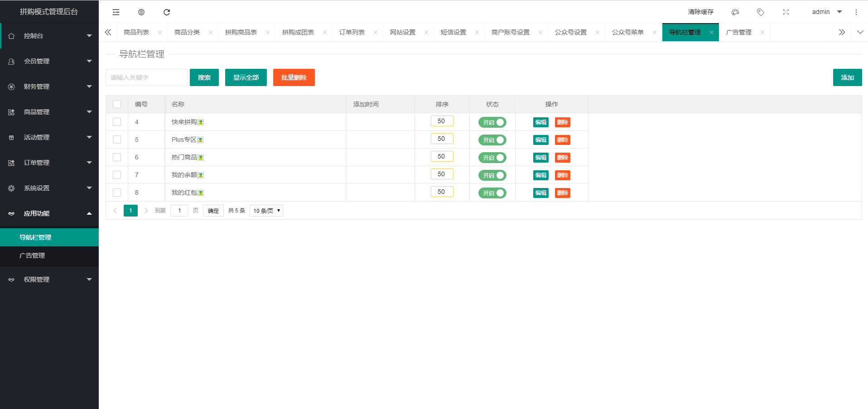Screen dimensions: 868x409
Task: Expand the 商品管理 sidebar menu
Action: [49, 112]
